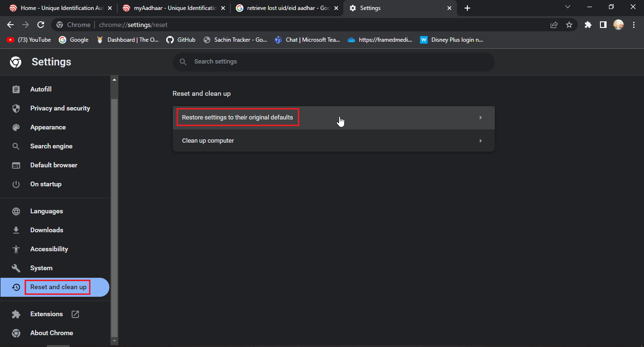Open a new tab with the plus button
This screenshot has height=347, width=644.
[467, 8]
